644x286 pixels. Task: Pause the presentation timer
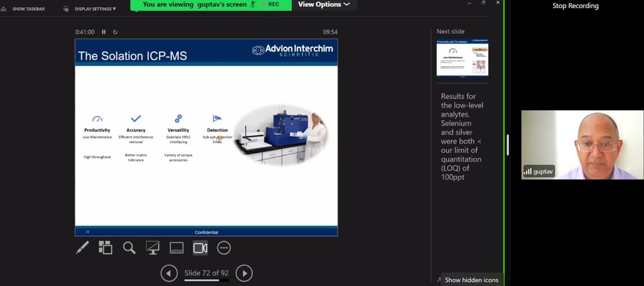click(x=104, y=31)
